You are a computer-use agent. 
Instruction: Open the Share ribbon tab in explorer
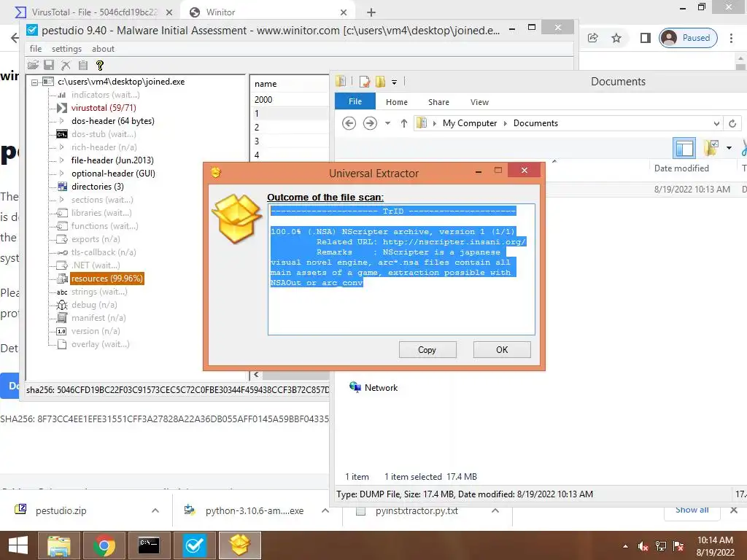click(438, 102)
